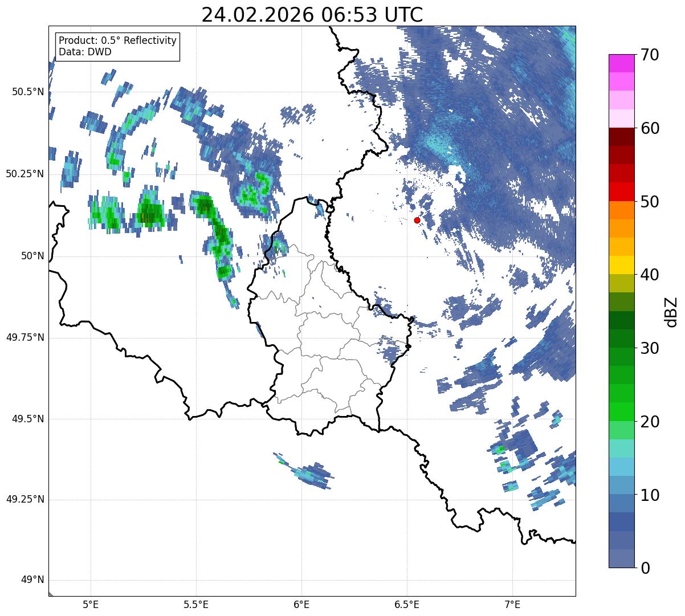Click the 50.5°N latitude label
Image resolution: width=685 pixels, height=616 pixels.
(28, 92)
